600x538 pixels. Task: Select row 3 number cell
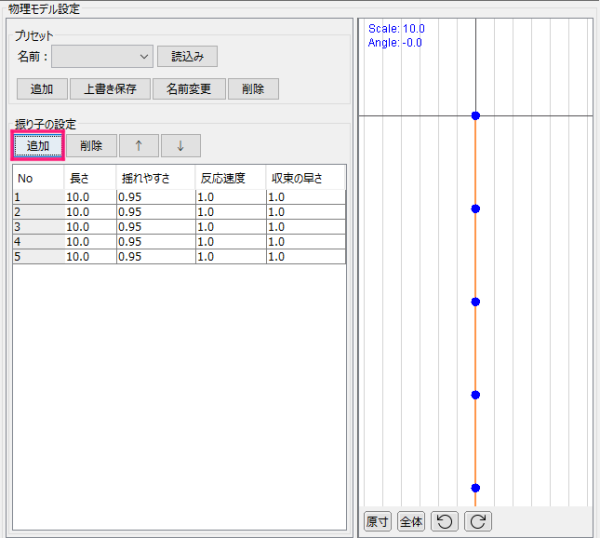point(39,227)
